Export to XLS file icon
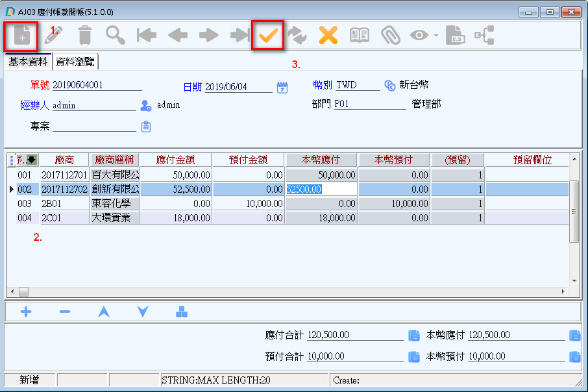Screen dimensions: 588x392 point(455,36)
